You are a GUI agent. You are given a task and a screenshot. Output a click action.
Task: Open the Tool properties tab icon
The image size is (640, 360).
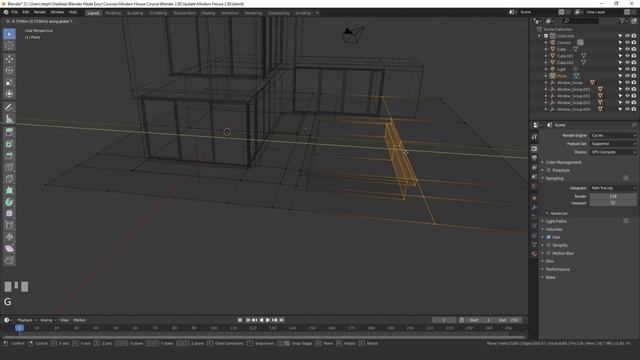[x=534, y=137]
